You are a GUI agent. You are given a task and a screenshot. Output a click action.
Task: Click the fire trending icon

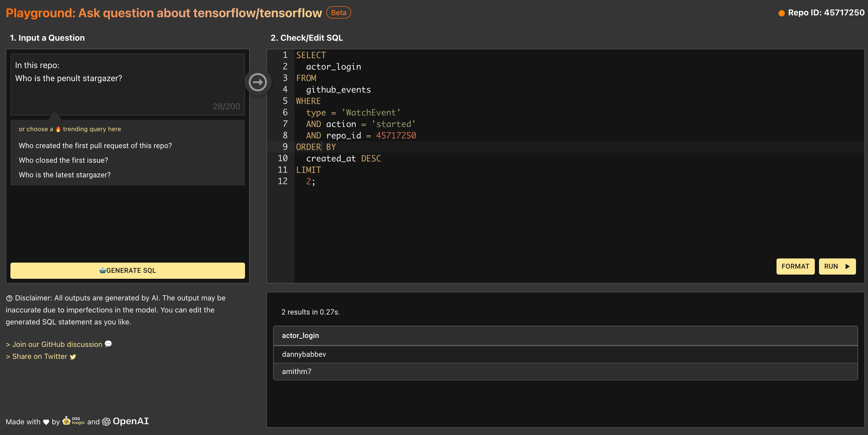pos(58,129)
